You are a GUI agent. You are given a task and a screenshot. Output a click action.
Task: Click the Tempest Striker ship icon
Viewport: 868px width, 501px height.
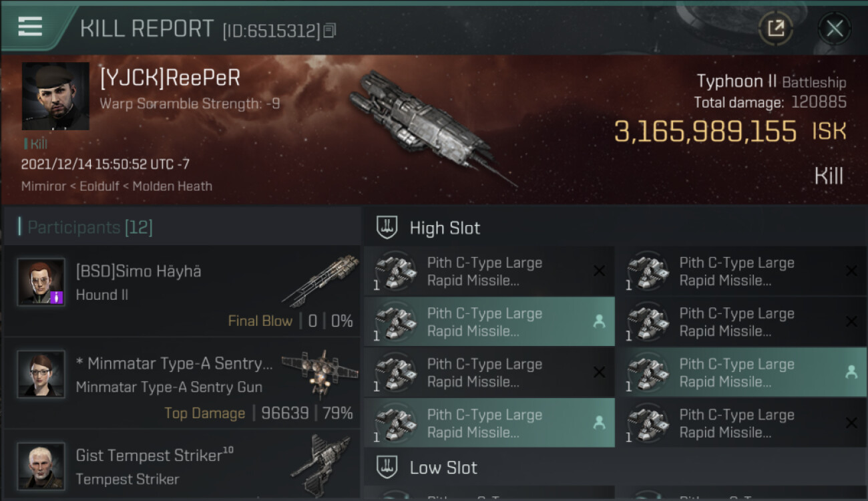(x=320, y=463)
